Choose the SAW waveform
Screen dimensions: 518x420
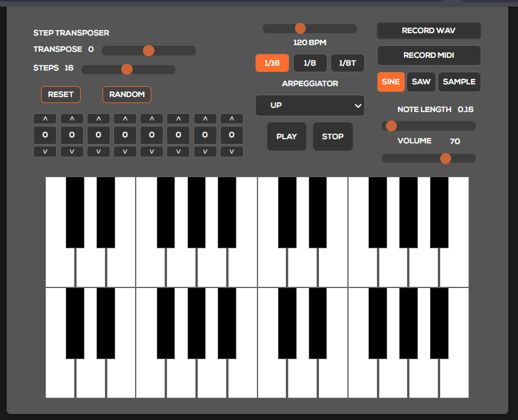tap(421, 81)
